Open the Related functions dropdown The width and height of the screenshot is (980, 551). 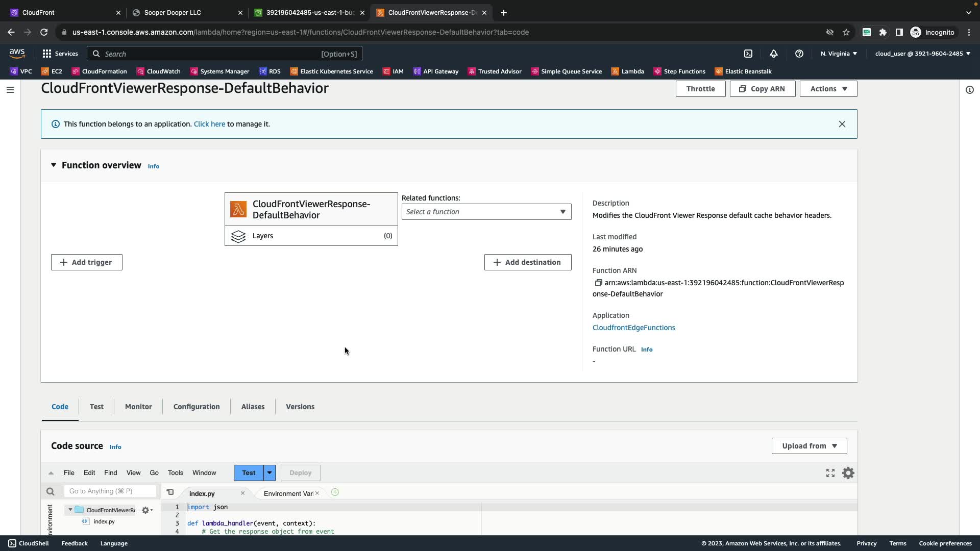click(486, 212)
